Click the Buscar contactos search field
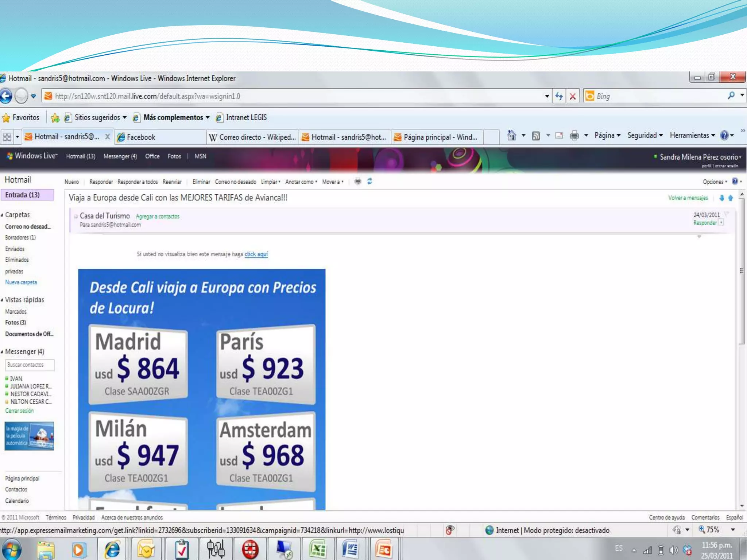 tap(30, 365)
